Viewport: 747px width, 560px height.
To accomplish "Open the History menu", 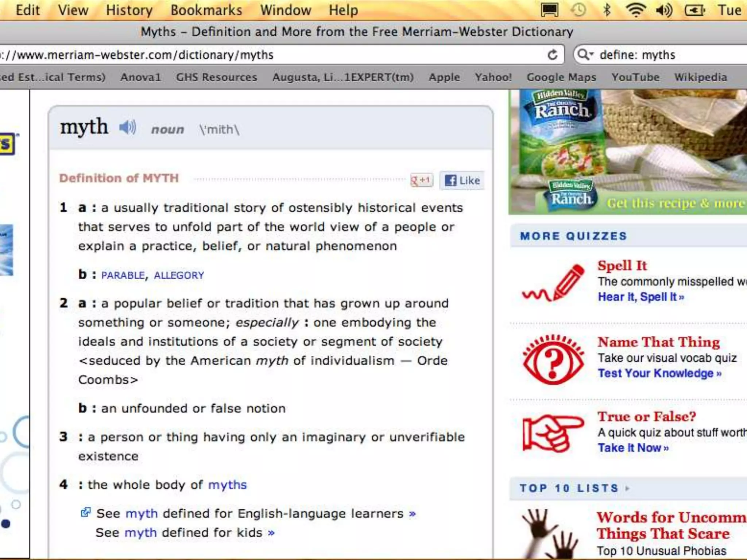I will click(129, 10).
